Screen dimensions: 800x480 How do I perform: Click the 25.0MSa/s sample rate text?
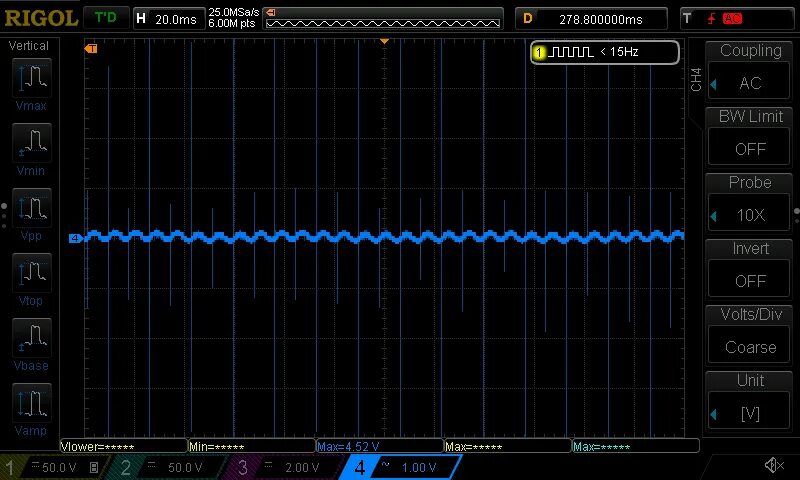pyautogui.click(x=234, y=12)
